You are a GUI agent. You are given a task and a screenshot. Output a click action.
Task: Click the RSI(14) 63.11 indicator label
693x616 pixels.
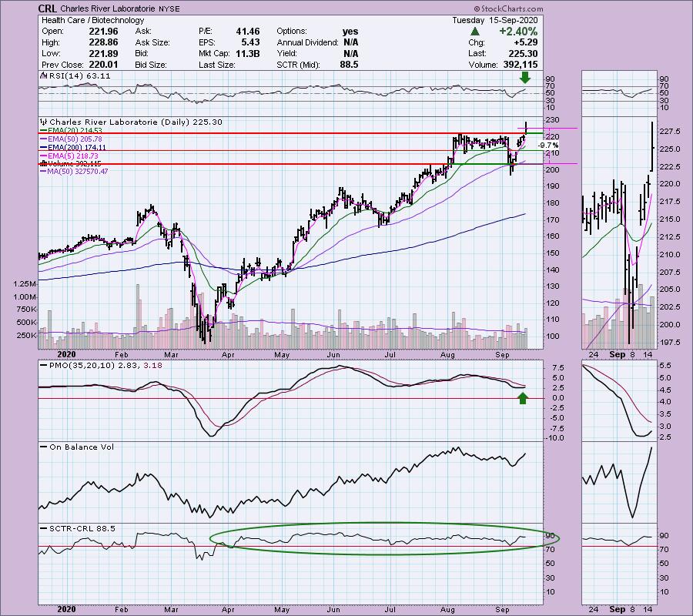coord(79,76)
